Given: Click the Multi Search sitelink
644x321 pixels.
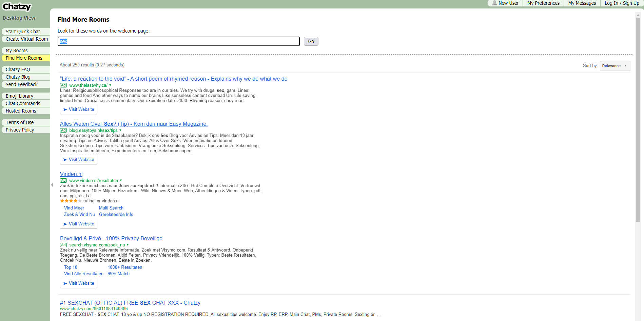Looking at the screenshot, I should click(x=111, y=208).
